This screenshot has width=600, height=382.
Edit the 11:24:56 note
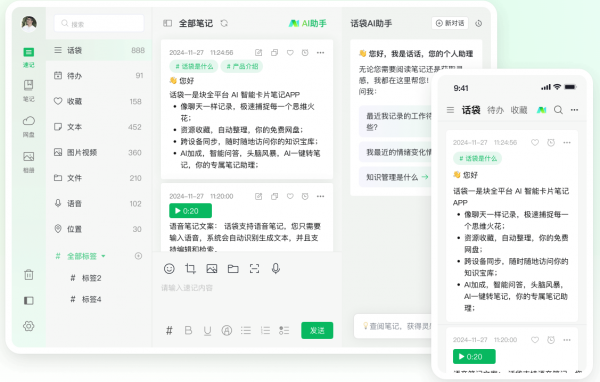click(259, 52)
